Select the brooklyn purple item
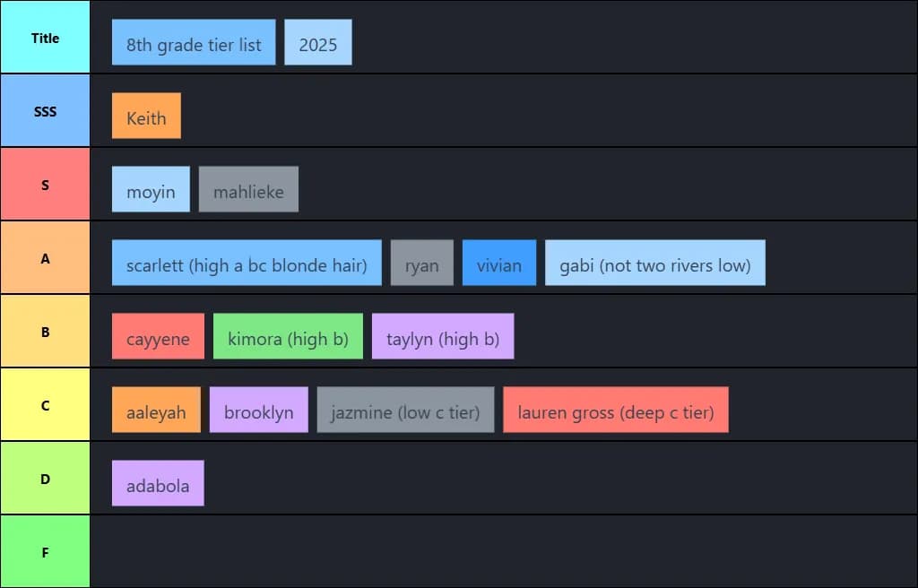Image resolution: width=918 pixels, height=588 pixels. (258, 411)
